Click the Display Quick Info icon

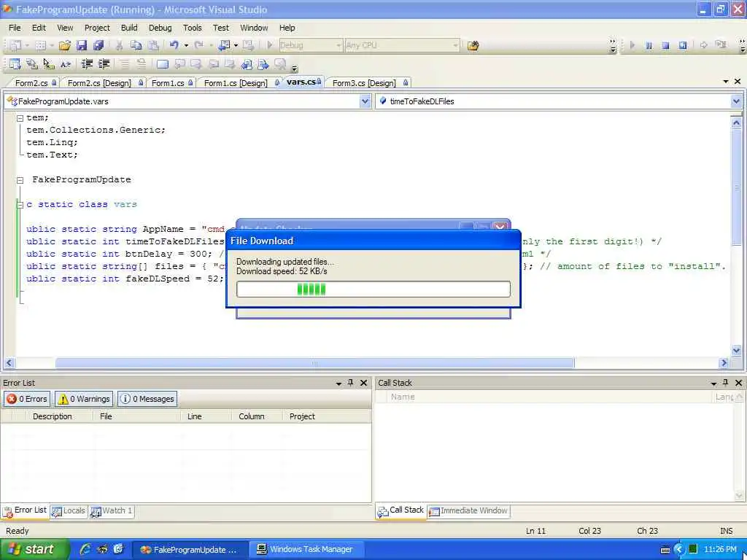point(49,64)
